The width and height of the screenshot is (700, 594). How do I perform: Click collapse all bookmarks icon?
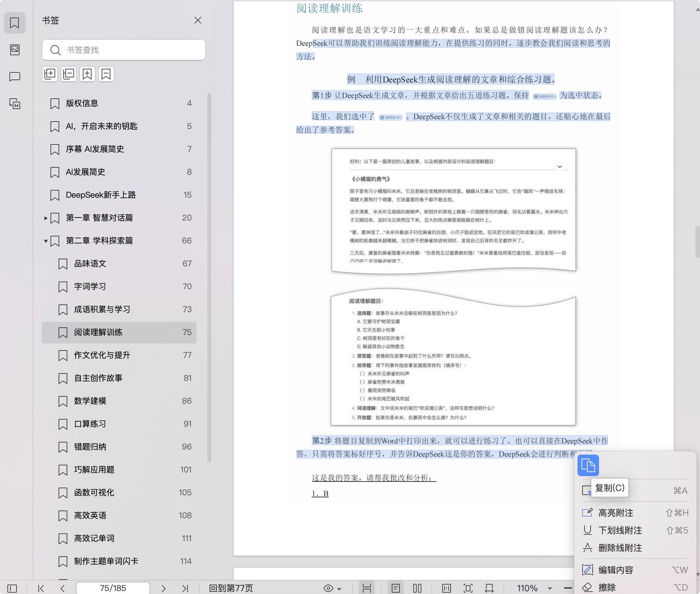69,74
